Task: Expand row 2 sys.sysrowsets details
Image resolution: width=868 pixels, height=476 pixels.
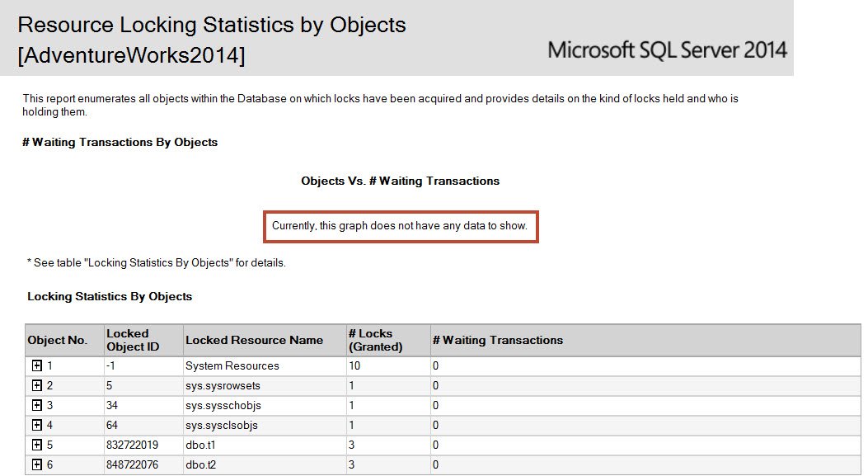Action: pyautogui.click(x=37, y=386)
